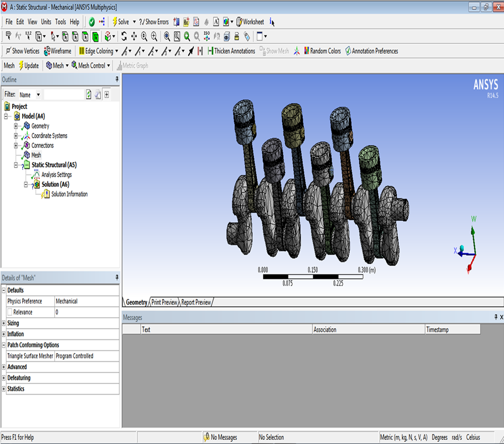Switch to the Report Preview tab
Screen dimensions: 504x444
[196, 302]
